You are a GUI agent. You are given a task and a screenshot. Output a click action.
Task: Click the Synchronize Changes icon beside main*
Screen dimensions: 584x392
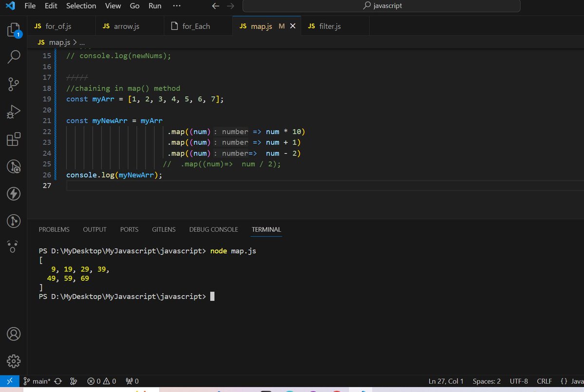pos(58,381)
